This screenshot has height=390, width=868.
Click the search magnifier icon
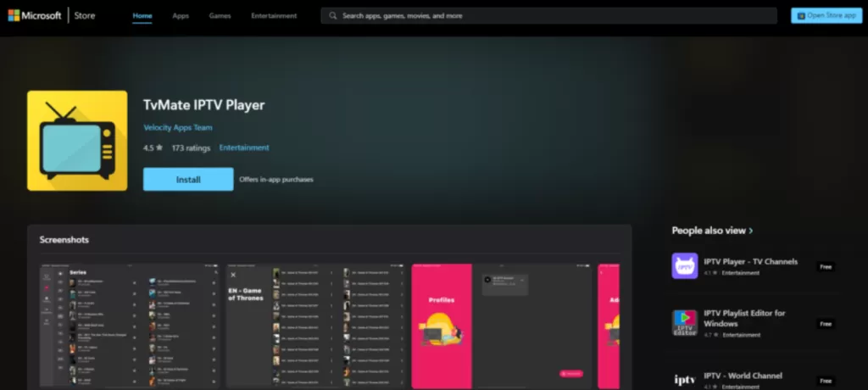pos(332,15)
